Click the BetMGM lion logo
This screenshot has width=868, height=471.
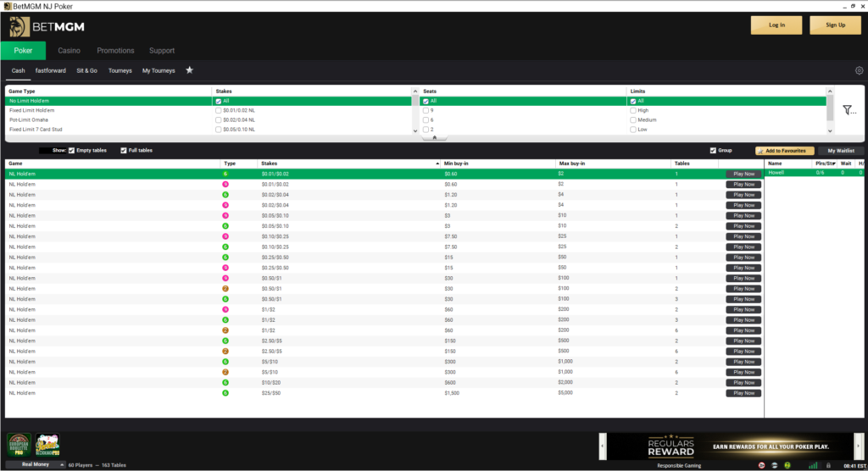point(19,26)
